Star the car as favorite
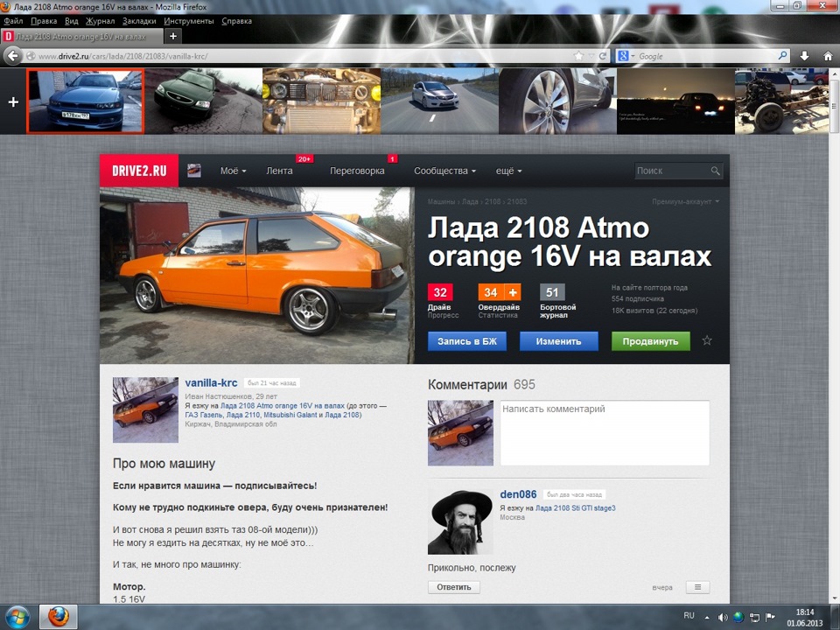Viewport: 840px width, 630px height. tap(706, 341)
